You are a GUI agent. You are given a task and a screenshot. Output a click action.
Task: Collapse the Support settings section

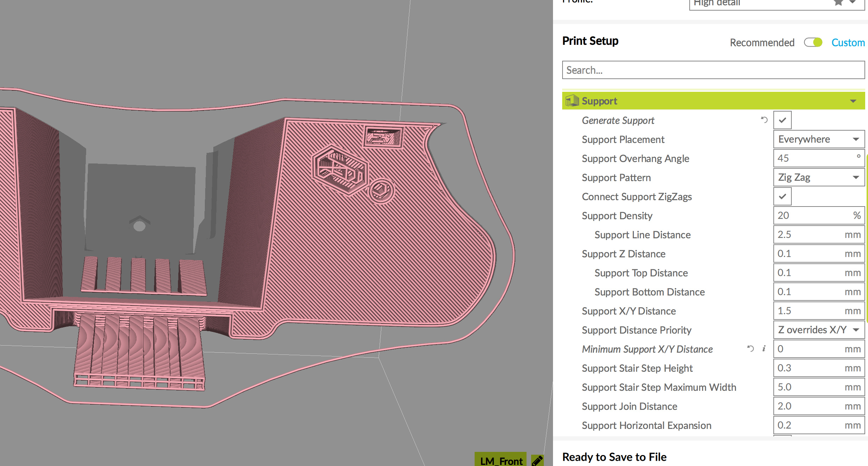tap(853, 101)
